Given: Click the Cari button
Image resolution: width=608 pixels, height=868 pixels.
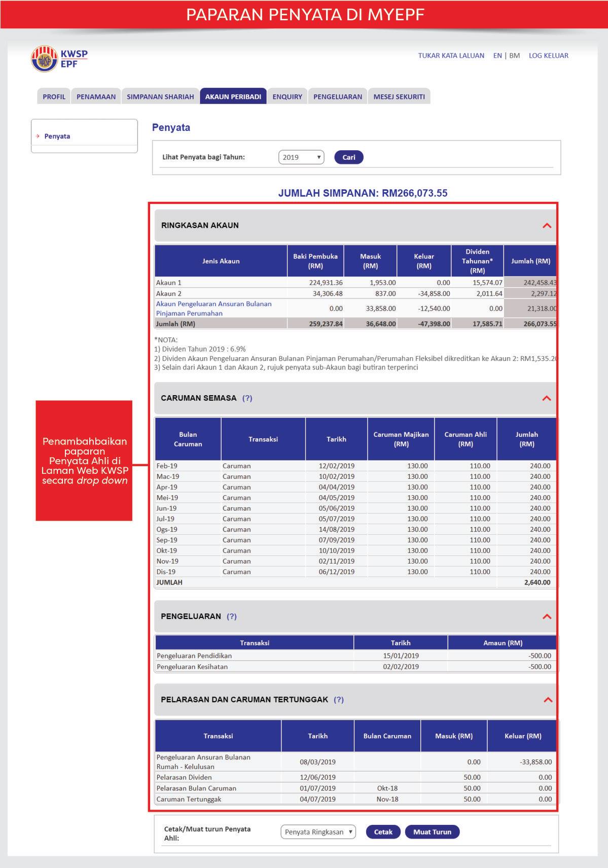Looking at the screenshot, I should (x=349, y=157).
